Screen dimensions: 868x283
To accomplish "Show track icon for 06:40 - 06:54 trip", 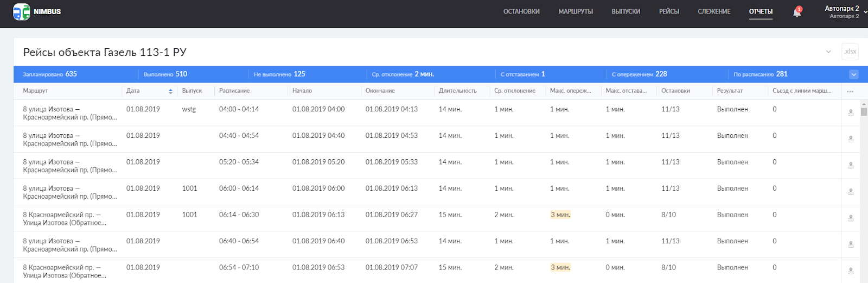I will (x=851, y=244).
